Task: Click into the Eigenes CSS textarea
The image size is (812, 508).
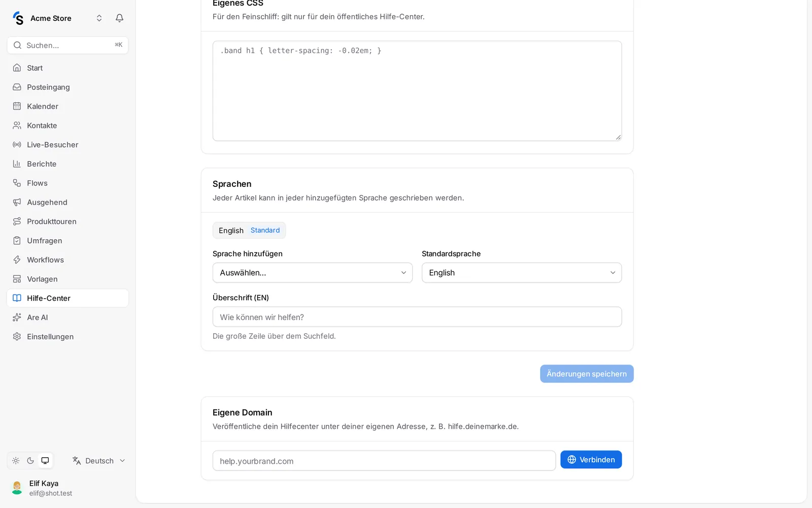Action: [x=417, y=91]
